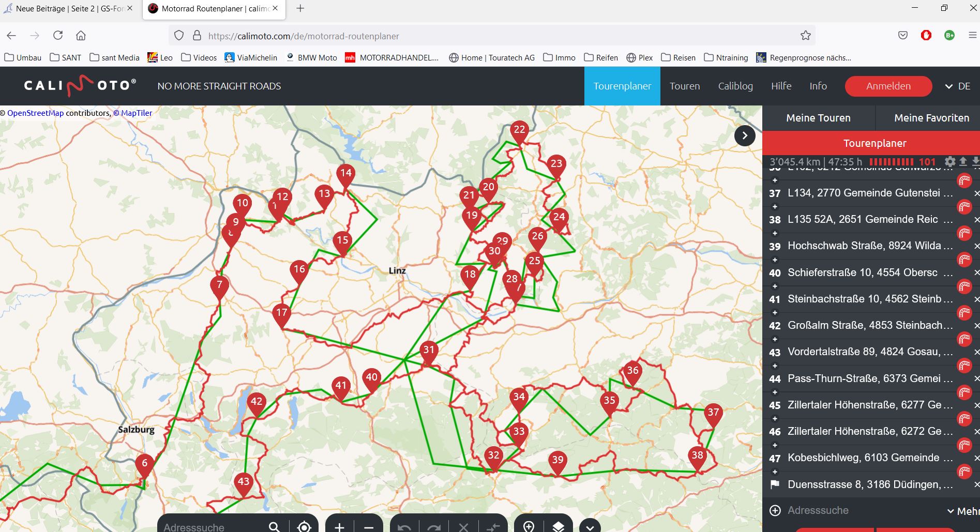Viewport: 980px width, 532px height.
Task: Zoom in the map with plus button
Action: coord(339,527)
